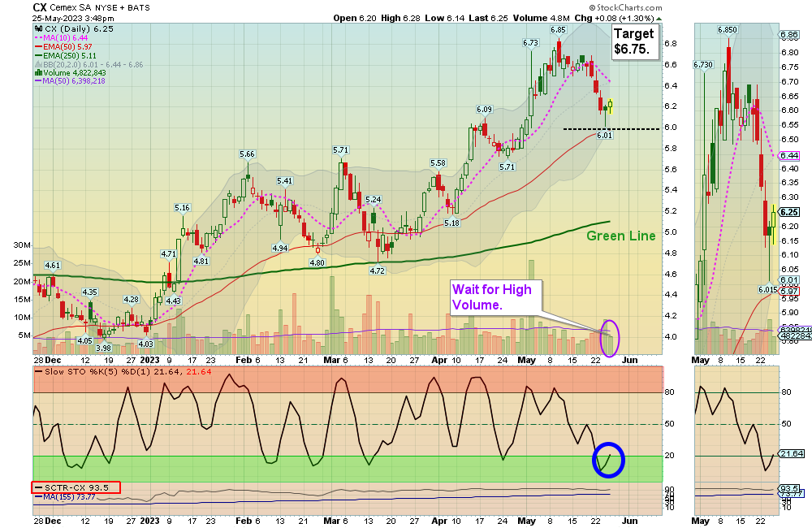This screenshot has width=812, height=528.
Task: Click the 6.25 last price tag in right panel
Action: pyautogui.click(x=789, y=212)
